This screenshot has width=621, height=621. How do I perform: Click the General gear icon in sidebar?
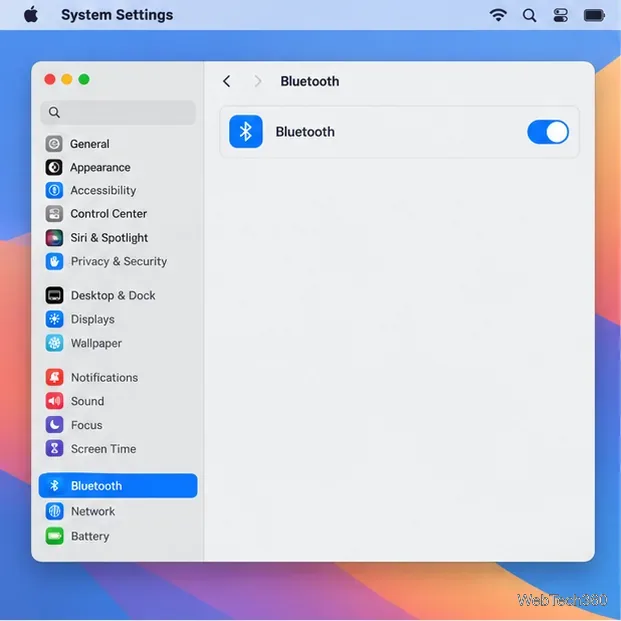54,144
